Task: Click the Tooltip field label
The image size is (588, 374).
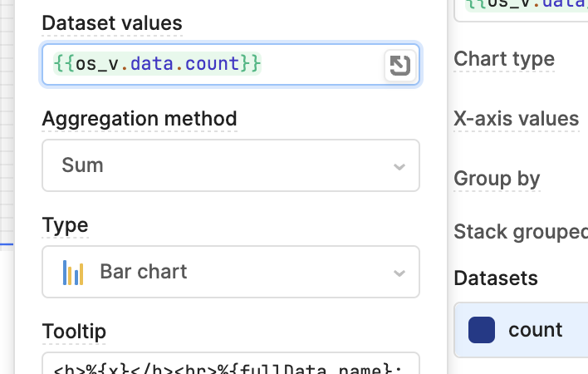Action: click(74, 332)
